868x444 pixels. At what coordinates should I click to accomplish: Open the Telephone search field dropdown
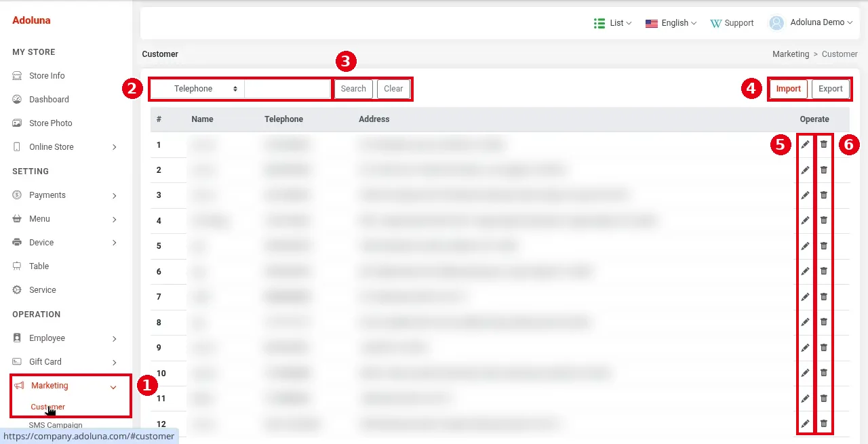tap(197, 89)
